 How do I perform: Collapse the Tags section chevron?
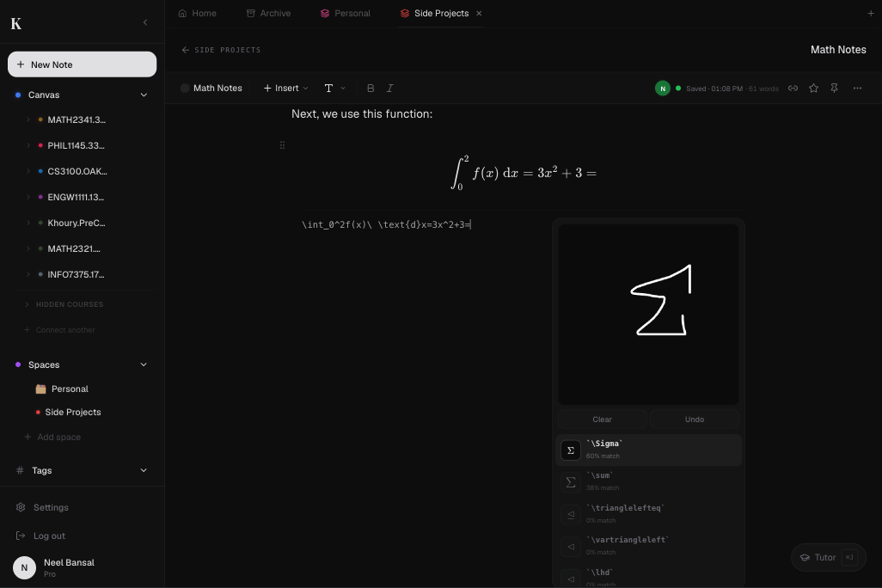[144, 470]
